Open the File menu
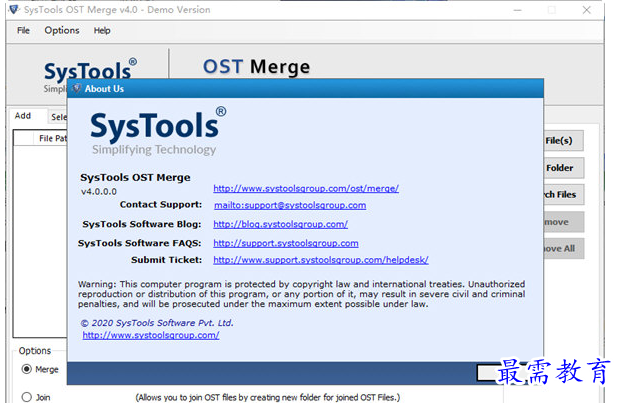The image size is (619, 403). point(23,30)
